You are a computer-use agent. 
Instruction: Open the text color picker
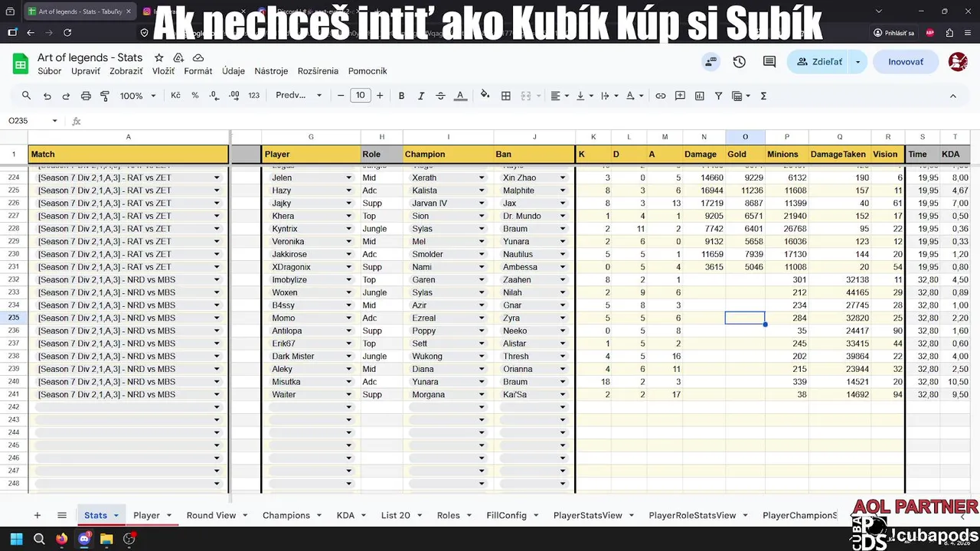(x=460, y=96)
